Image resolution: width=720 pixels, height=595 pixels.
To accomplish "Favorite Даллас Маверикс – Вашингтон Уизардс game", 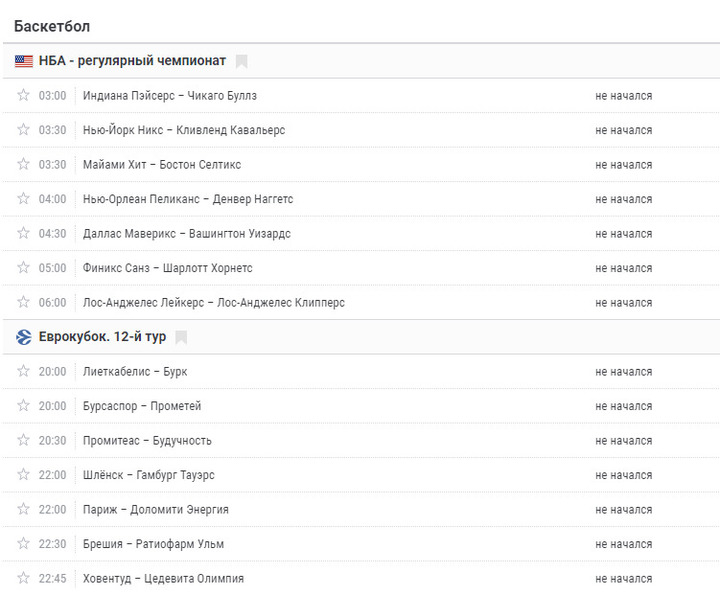I will point(23,233).
